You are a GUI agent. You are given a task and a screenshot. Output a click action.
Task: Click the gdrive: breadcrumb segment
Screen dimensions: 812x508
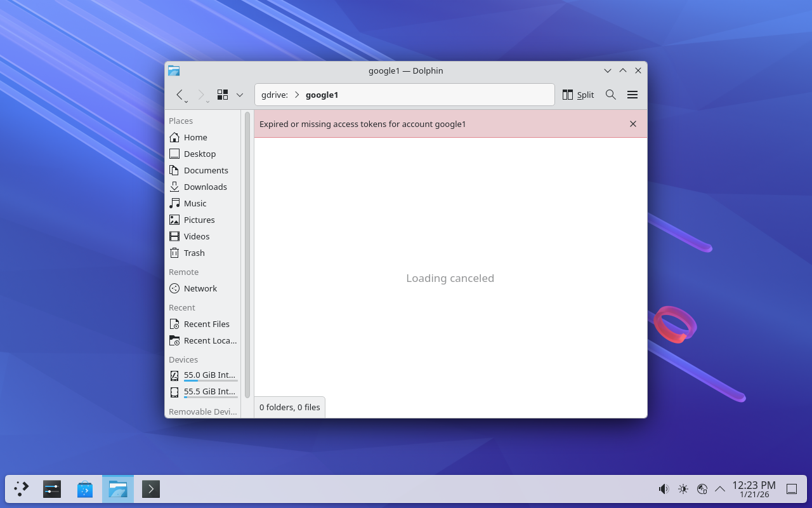(x=274, y=95)
